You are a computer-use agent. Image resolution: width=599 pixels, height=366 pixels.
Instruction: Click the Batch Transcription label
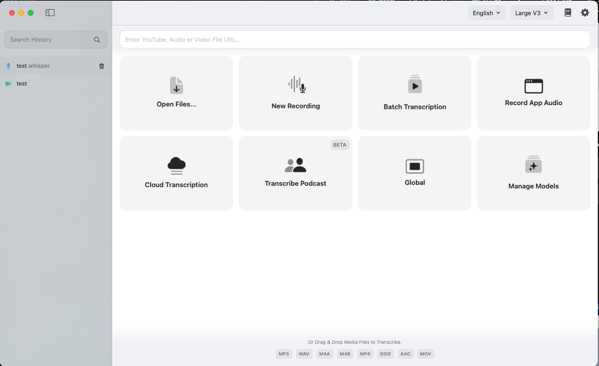coord(415,107)
